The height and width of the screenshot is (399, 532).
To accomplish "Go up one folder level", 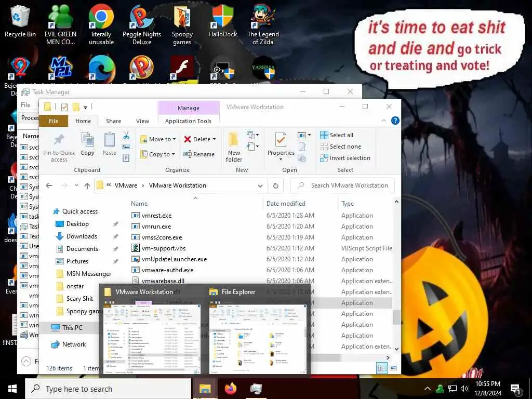I will [x=87, y=185].
